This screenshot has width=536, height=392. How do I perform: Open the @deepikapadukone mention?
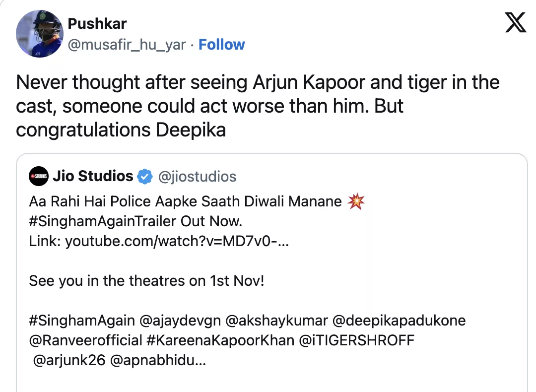[399, 321]
